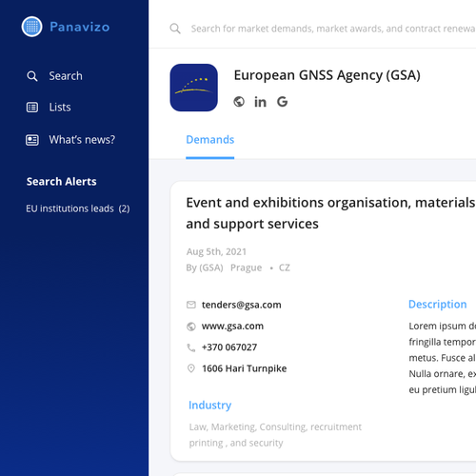Click the tenders@gsa.com email link
Screen dimensions: 476x476
click(242, 305)
